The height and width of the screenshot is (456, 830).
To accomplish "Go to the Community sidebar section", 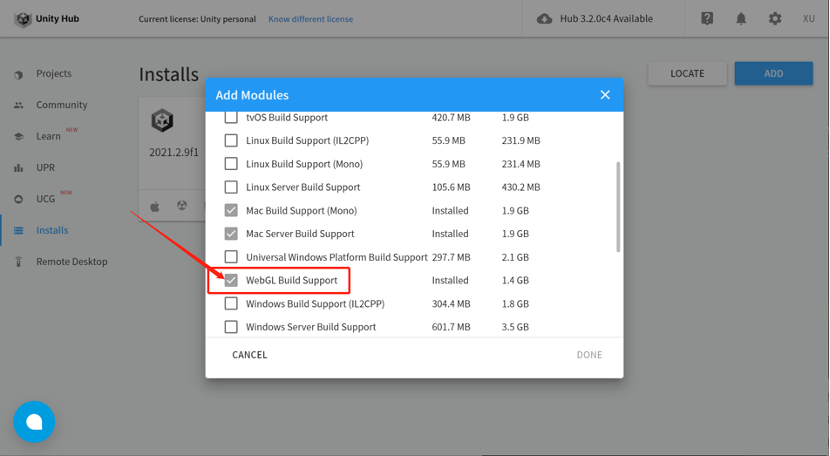I will pyautogui.click(x=61, y=105).
